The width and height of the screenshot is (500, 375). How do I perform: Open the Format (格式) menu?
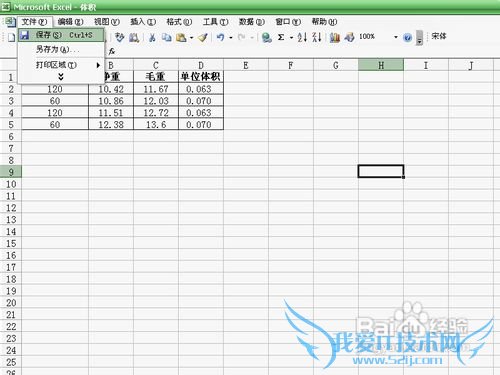tap(179, 22)
